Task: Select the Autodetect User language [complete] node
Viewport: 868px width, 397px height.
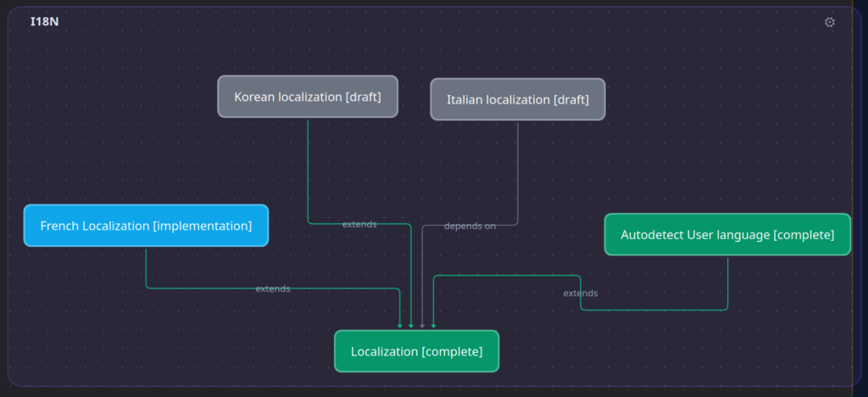Action: click(727, 234)
